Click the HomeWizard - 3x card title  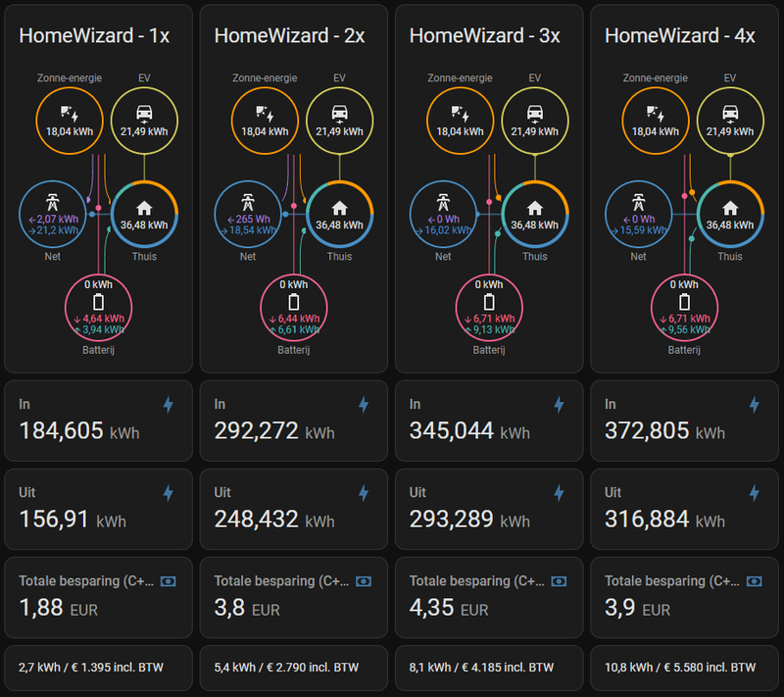484,35
